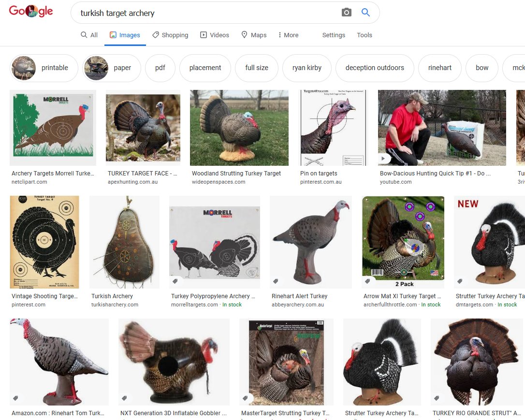Switch to the All results tab
Viewport: 525px width, 420px height.
pos(89,35)
